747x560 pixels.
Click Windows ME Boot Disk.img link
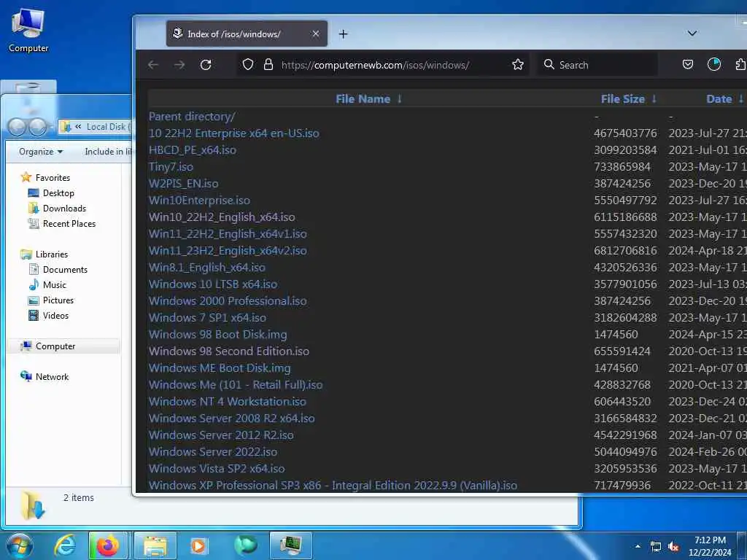pos(220,368)
